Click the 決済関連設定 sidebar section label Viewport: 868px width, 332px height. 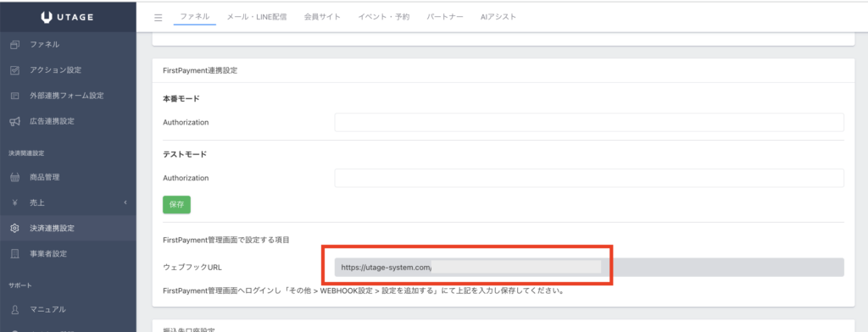pos(26,152)
